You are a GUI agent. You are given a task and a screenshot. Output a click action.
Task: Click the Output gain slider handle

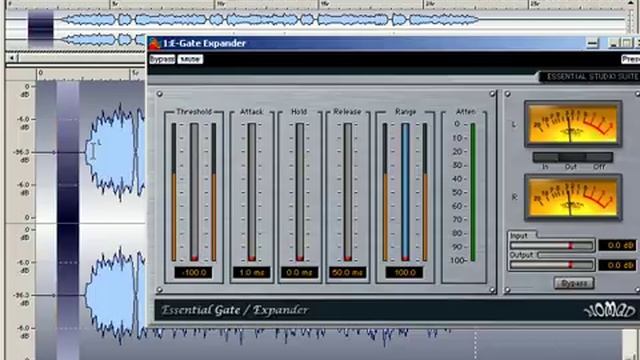point(570,265)
